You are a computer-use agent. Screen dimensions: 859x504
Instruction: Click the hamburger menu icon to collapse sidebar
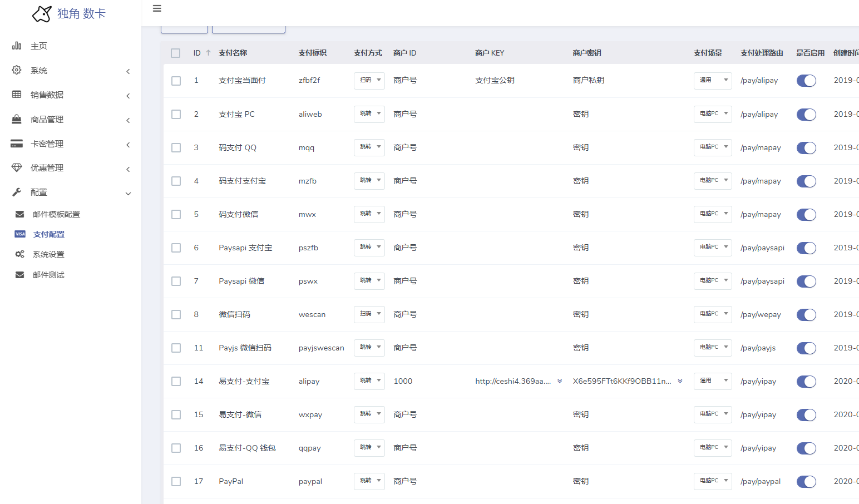pyautogui.click(x=157, y=8)
